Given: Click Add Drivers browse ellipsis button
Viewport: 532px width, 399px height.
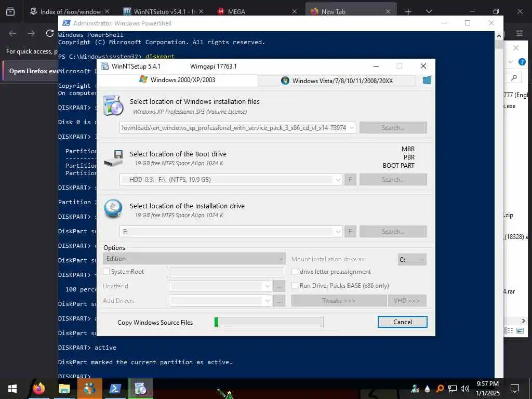Looking at the screenshot, I should tap(279, 301).
